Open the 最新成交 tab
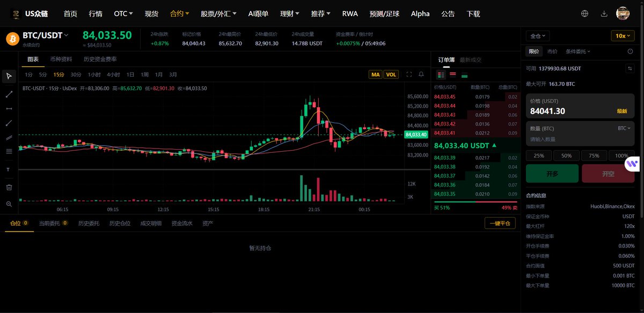This screenshot has width=644, height=313. [x=471, y=59]
